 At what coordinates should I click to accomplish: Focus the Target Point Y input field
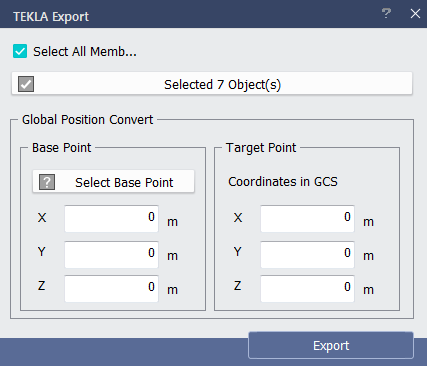[307, 255]
